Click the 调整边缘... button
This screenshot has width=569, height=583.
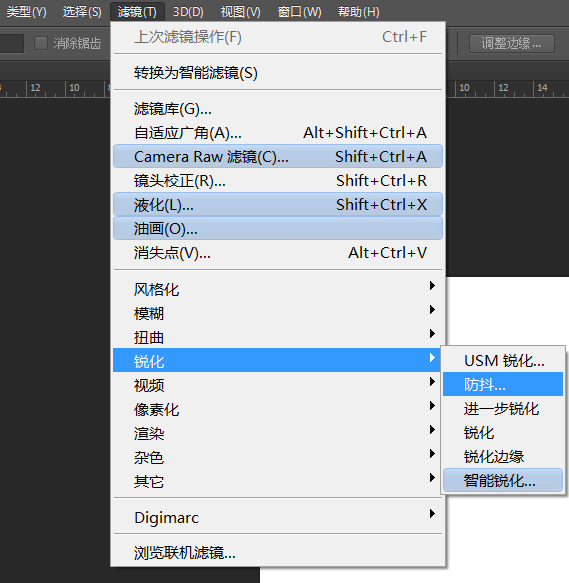[512, 44]
